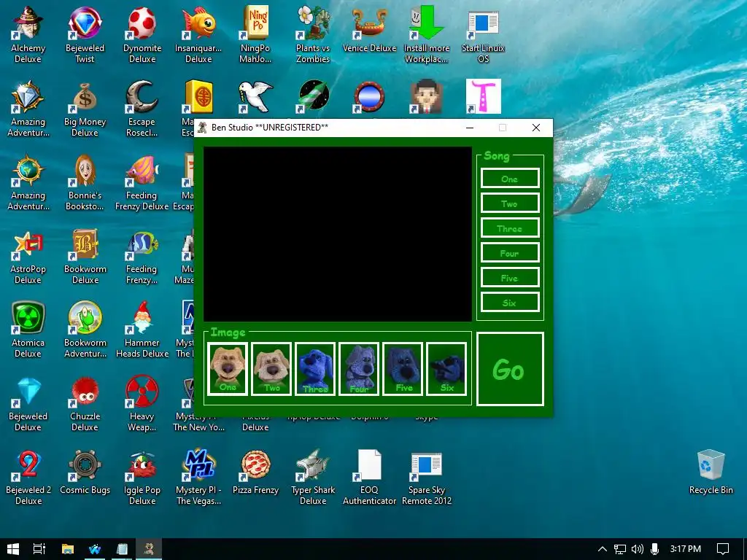This screenshot has width=747, height=560.
Task: Select Ben image thumbnail One
Action: pyautogui.click(x=228, y=368)
